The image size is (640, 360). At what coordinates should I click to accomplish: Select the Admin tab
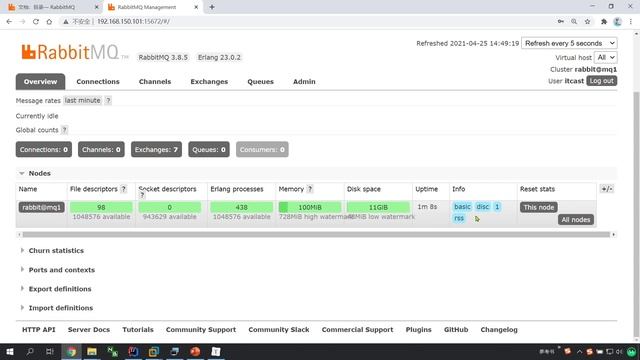304,82
